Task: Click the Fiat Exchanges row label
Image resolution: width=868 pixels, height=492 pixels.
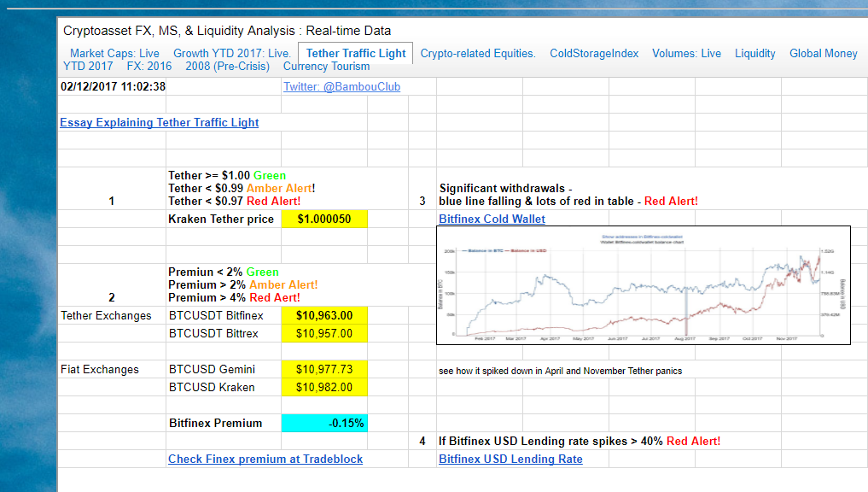Action: click(100, 369)
